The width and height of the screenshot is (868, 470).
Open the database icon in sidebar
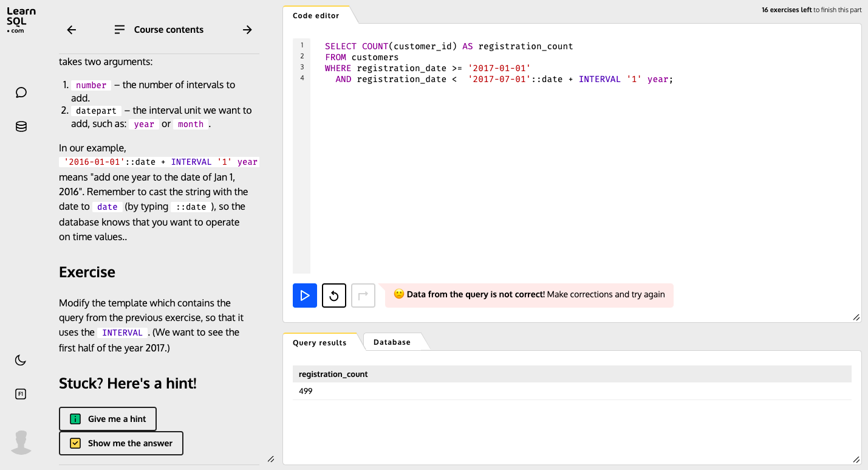[21, 126]
